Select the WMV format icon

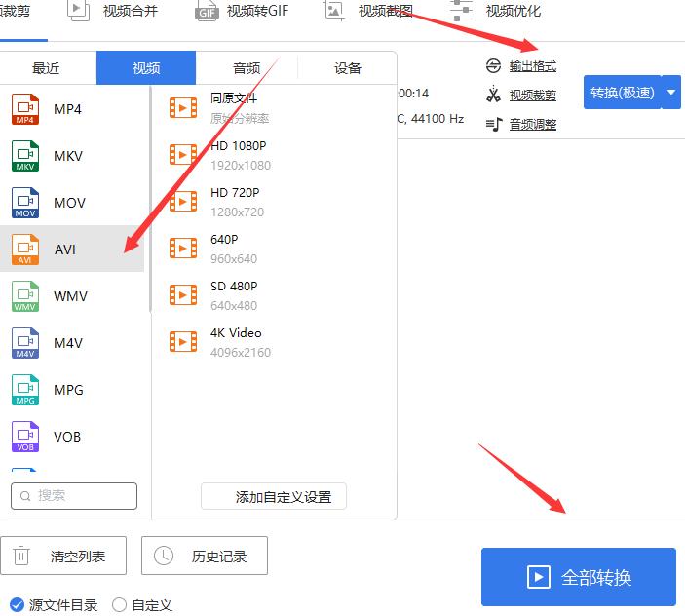click(x=25, y=296)
